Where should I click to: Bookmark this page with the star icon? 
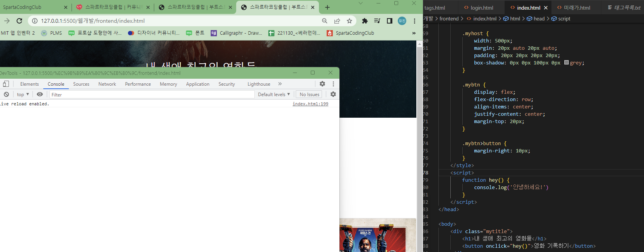pos(349,21)
